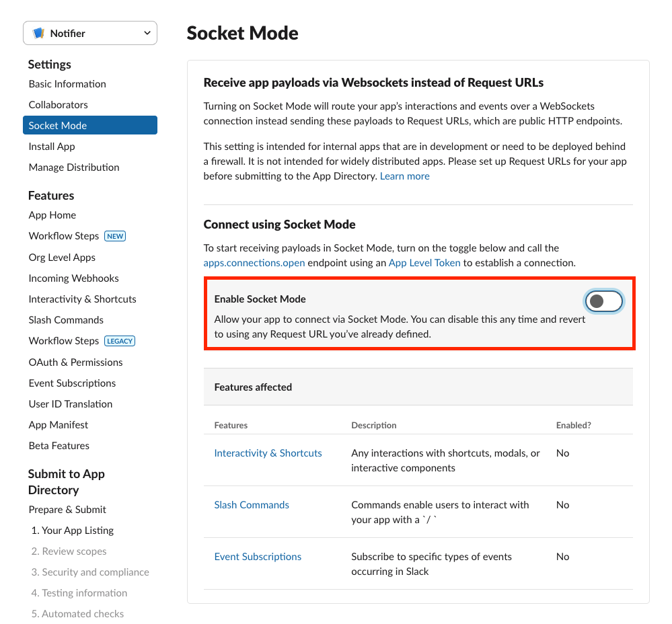The height and width of the screenshot is (624, 672).
Task: Go to Collaborators settings
Action: click(59, 104)
